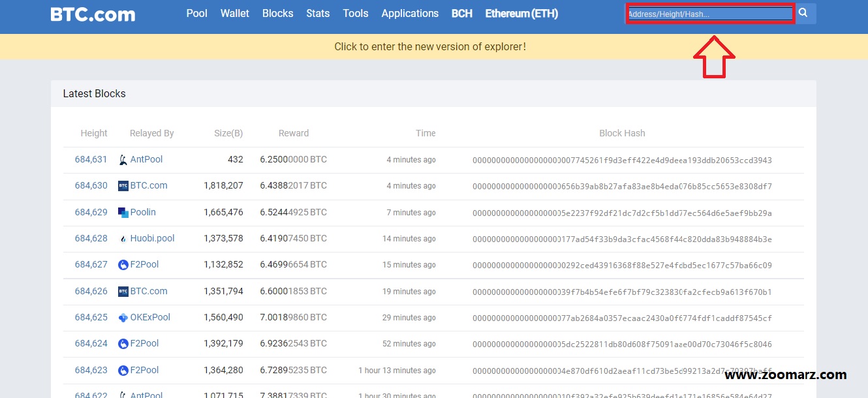868x398 pixels.
Task: Open block height 684,624
Action: click(x=91, y=343)
